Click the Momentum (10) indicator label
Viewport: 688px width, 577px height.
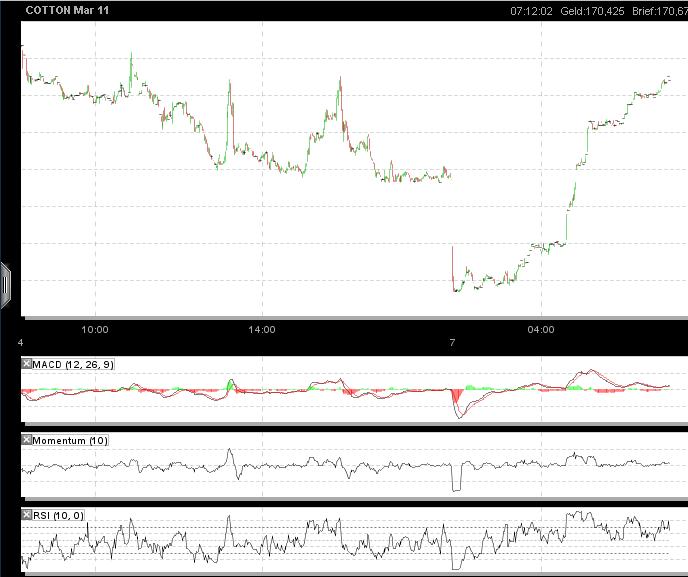point(70,440)
